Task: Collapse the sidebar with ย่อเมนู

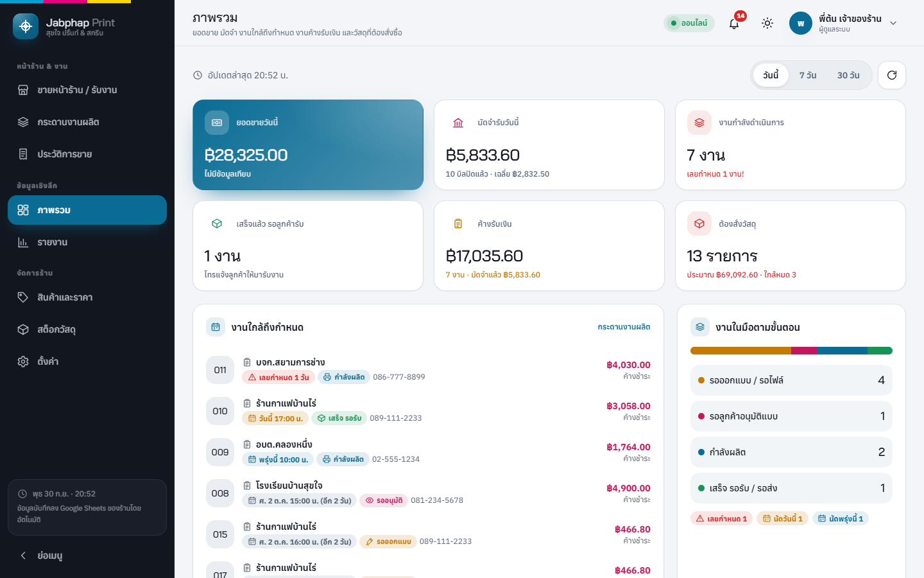Action: pyautogui.click(x=87, y=556)
